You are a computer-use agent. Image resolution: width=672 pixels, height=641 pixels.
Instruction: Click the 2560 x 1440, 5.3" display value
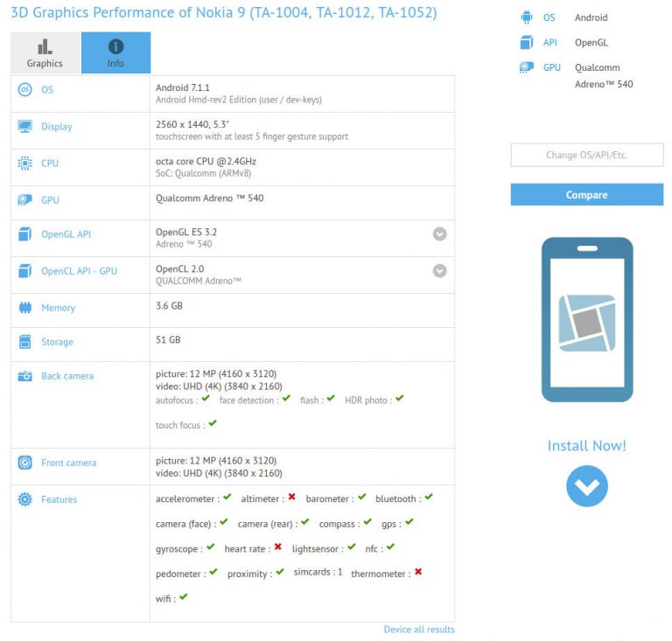click(x=192, y=124)
